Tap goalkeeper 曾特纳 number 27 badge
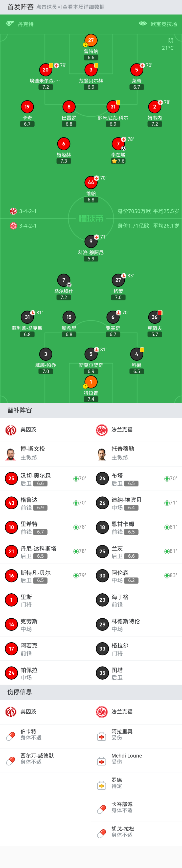The image size is (182, 868). pyautogui.click(x=91, y=41)
